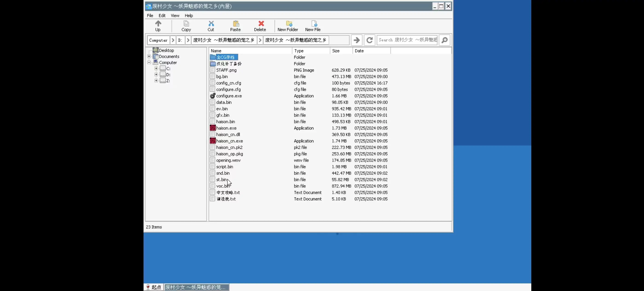Image resolution: width=644 pixels, height=291 pixels.
Task: Click the Paste clipboard icon
Action: pyautogui.click(x=236, y=24)
